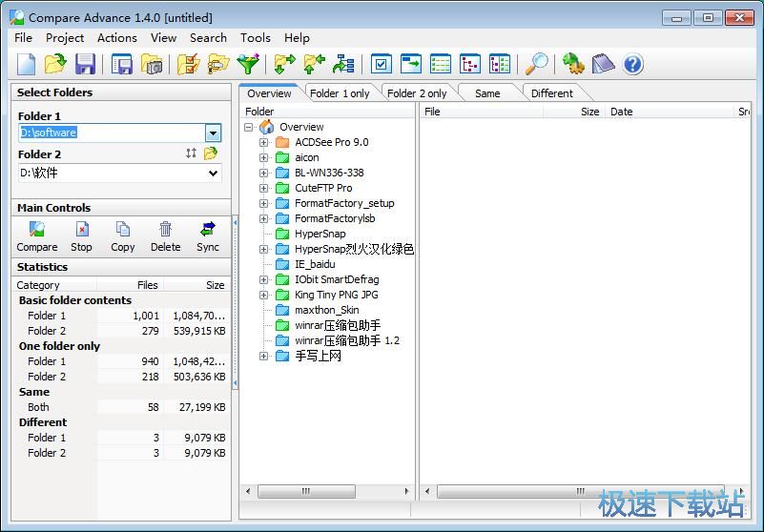Switch to the Folder 2 only tab
The height and width of the screenshot is (532, 764).
pyautogui.click(x=417, y=93)
